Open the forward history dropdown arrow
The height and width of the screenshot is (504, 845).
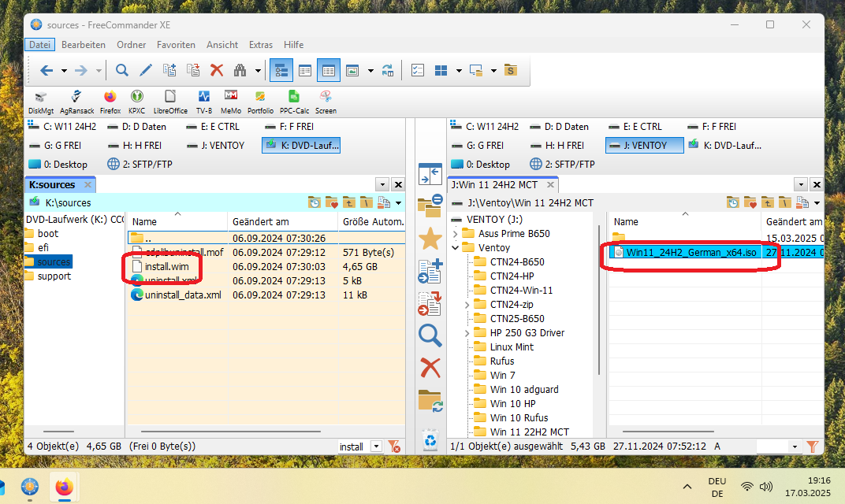pos(99,71)
